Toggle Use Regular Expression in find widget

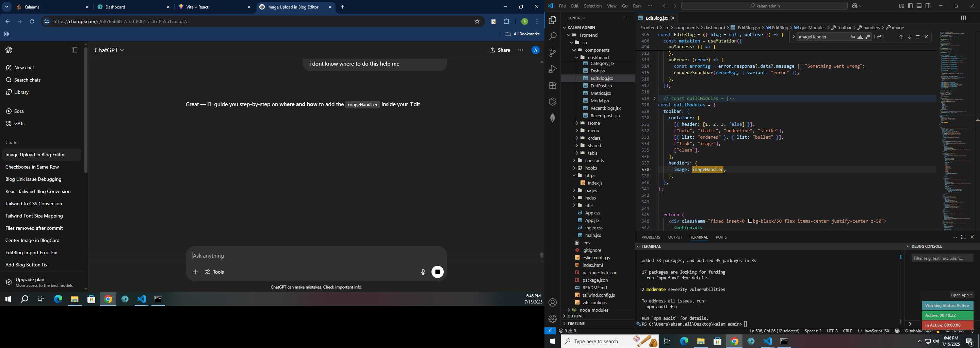tap(868, 37)
